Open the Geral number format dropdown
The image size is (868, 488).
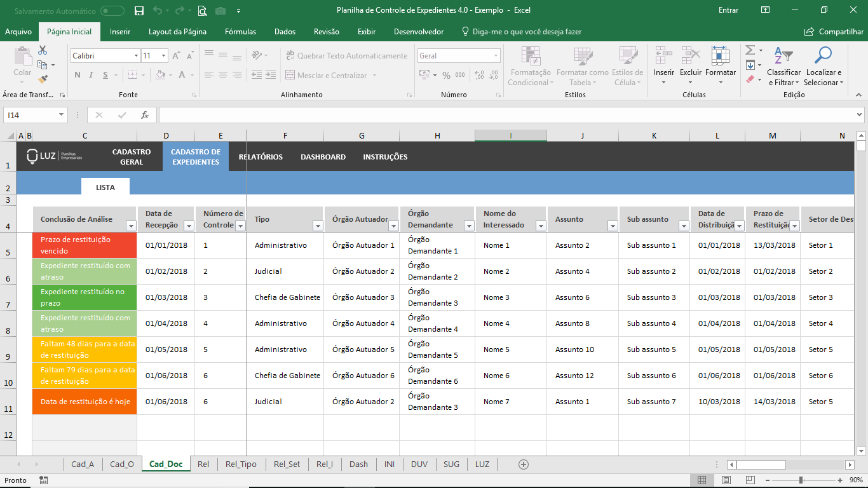(x=496, y=56)
